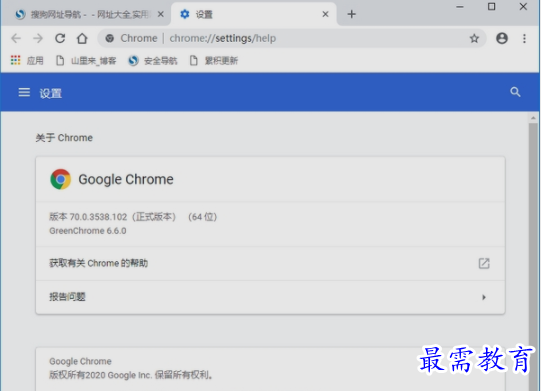
Task: Open the 安全导航 bookmark
Action: (x=153, y=61)
